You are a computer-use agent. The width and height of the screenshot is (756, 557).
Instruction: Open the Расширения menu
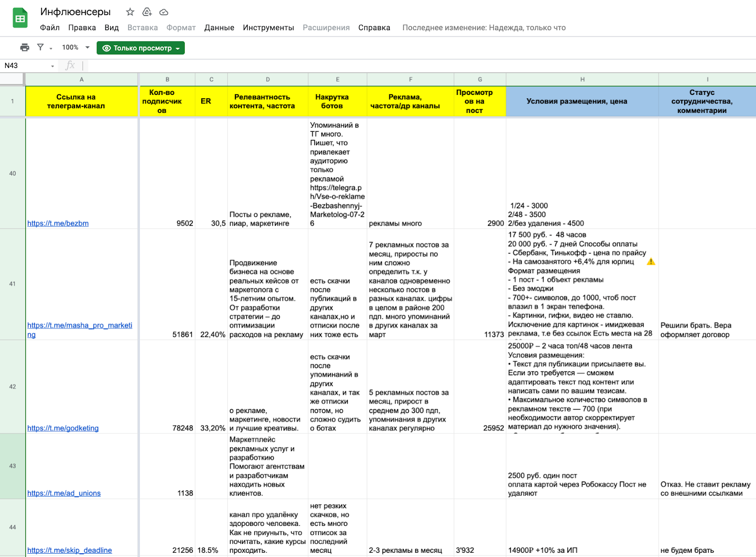pyautogui.click(x=326, y=27)
